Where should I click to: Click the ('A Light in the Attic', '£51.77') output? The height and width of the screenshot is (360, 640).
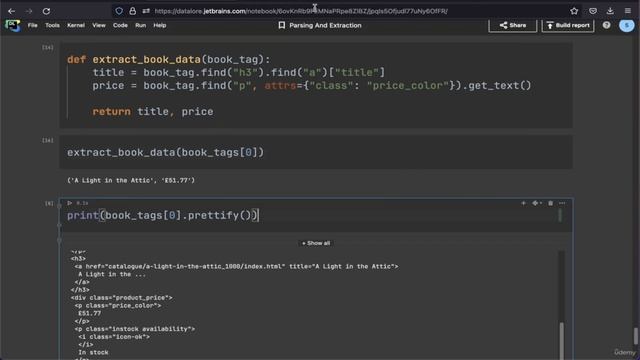pos(131,180)
